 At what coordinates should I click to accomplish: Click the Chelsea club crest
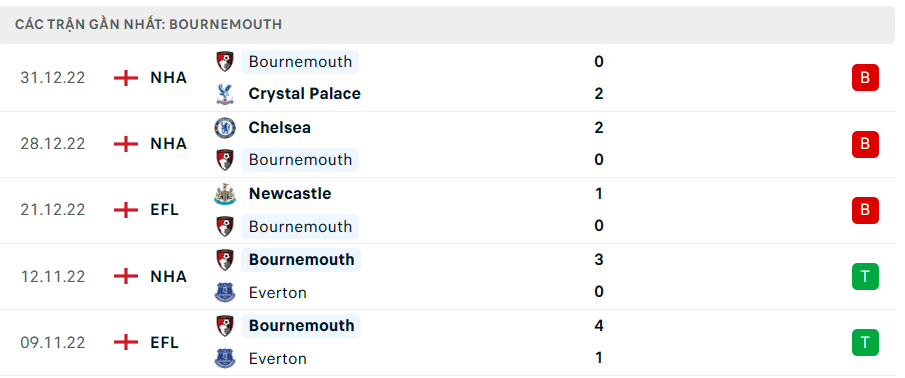click(225, 128)
